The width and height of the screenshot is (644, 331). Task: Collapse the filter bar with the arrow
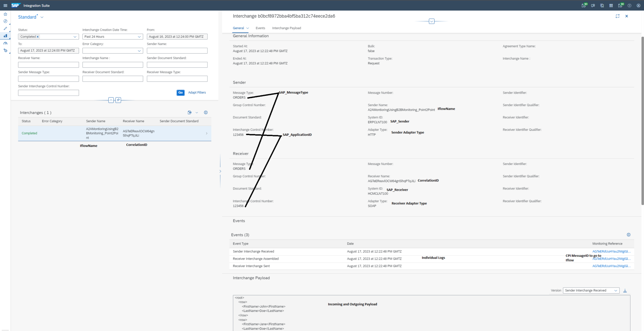click(x=111, y=100)
